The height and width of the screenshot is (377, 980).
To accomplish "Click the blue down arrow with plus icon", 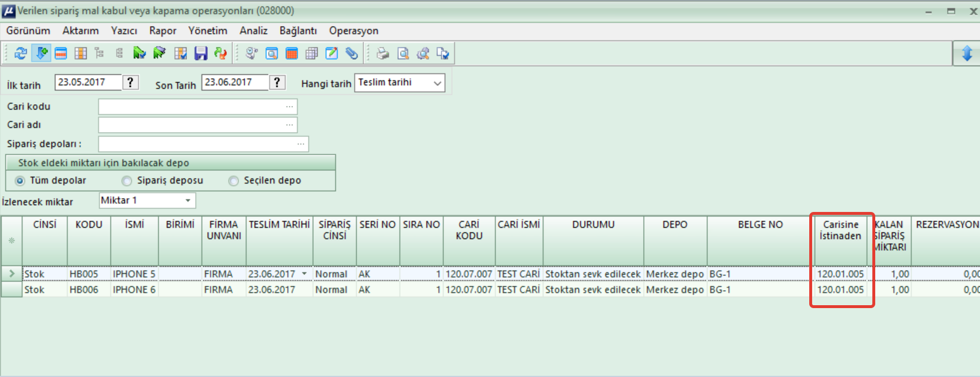I will point(41,53).
